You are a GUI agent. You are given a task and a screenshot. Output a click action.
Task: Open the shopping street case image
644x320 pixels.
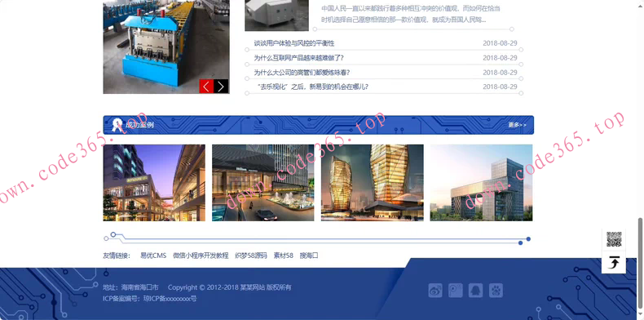click(154, 183)
